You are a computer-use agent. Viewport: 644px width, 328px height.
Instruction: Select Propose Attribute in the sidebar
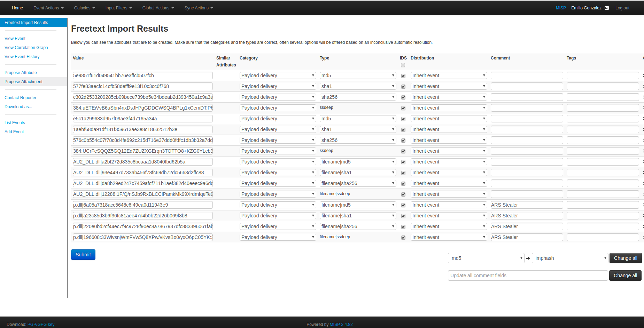[x=21, y=73]
